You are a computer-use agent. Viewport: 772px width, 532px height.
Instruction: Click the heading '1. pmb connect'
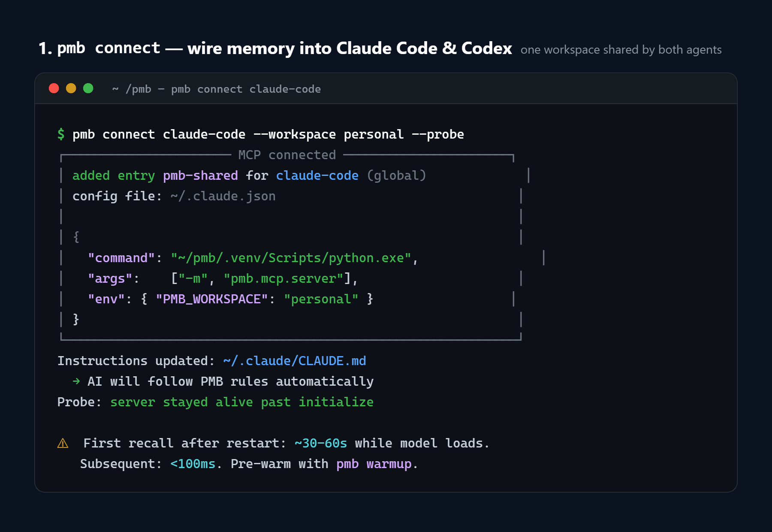pyautogui.click(x=99, y=48)
